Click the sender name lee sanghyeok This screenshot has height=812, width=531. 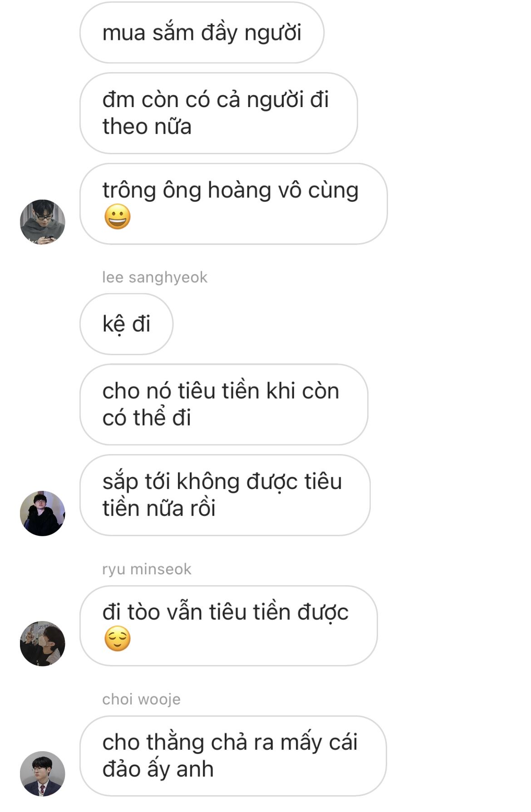(155, 277)
